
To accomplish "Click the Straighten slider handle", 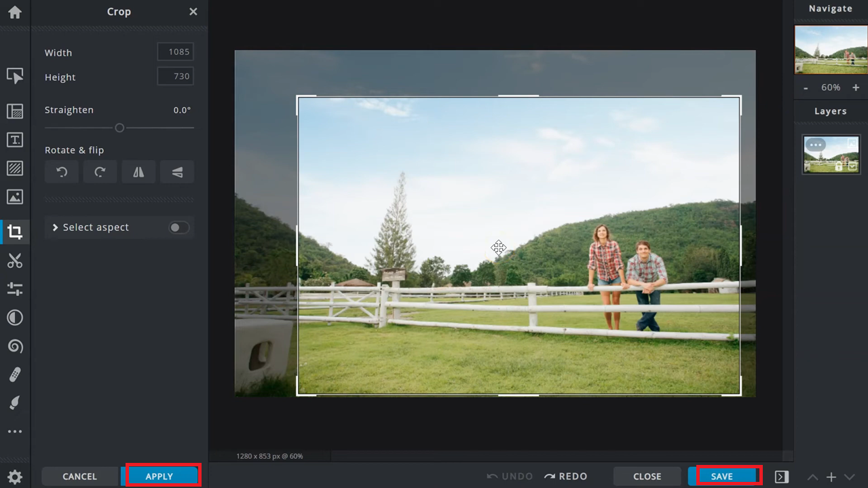I will 119,128.
